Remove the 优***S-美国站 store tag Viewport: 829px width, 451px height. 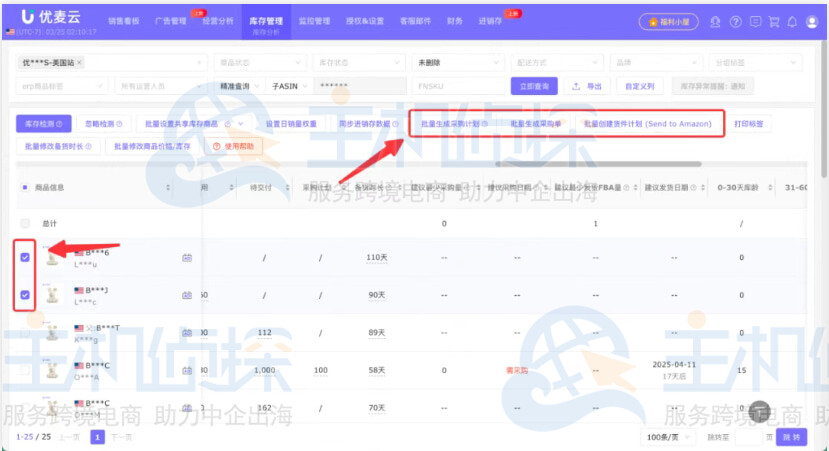pos(79,62)
